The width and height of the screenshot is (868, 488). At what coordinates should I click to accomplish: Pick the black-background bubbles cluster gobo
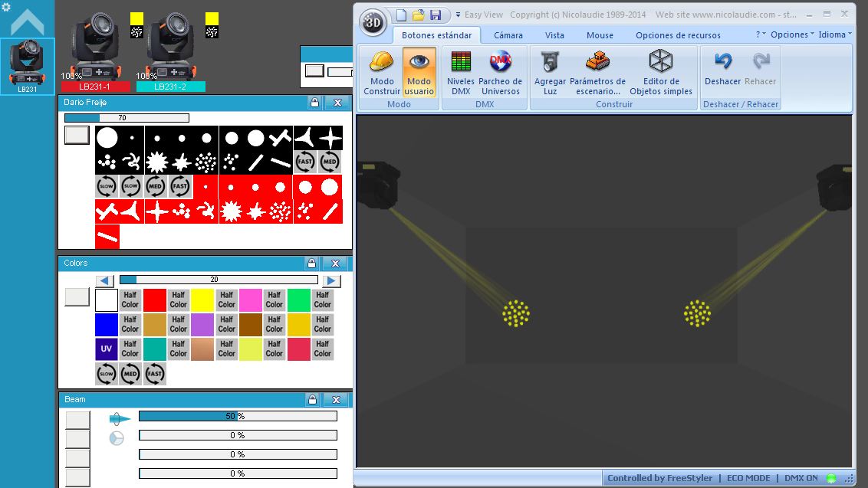click(107, 162)
